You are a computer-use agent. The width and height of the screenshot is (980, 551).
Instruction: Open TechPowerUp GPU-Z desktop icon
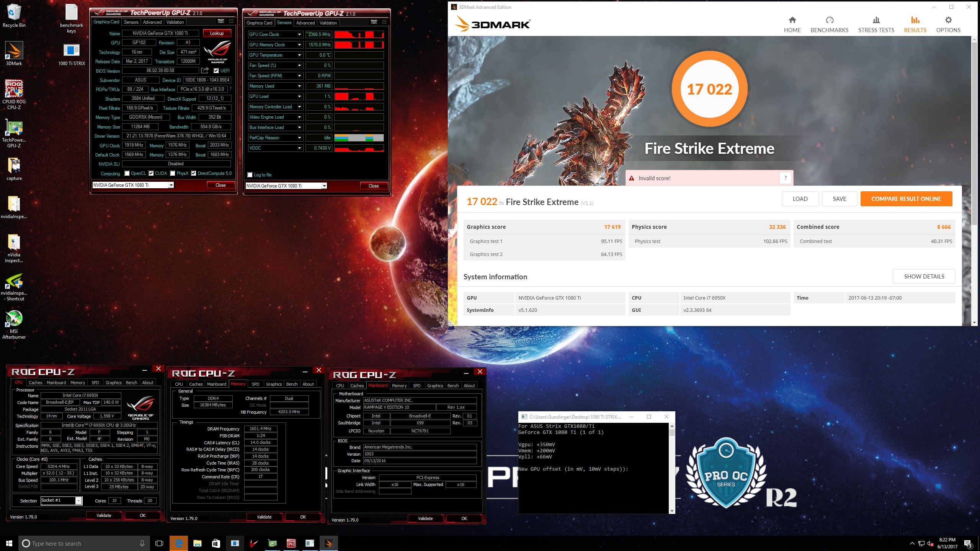click(14, 133)
